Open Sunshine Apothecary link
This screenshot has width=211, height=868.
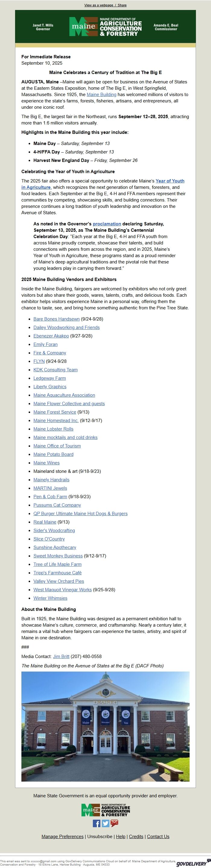55,547
